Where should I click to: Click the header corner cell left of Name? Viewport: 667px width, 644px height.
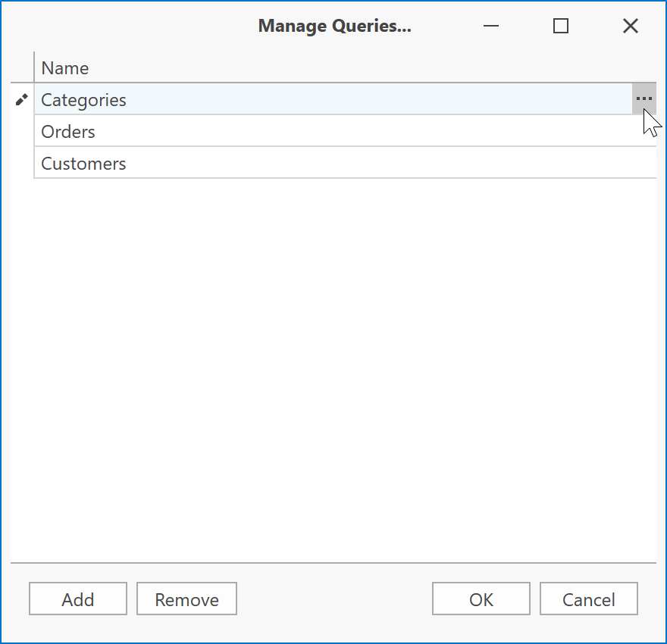(22, 68)
